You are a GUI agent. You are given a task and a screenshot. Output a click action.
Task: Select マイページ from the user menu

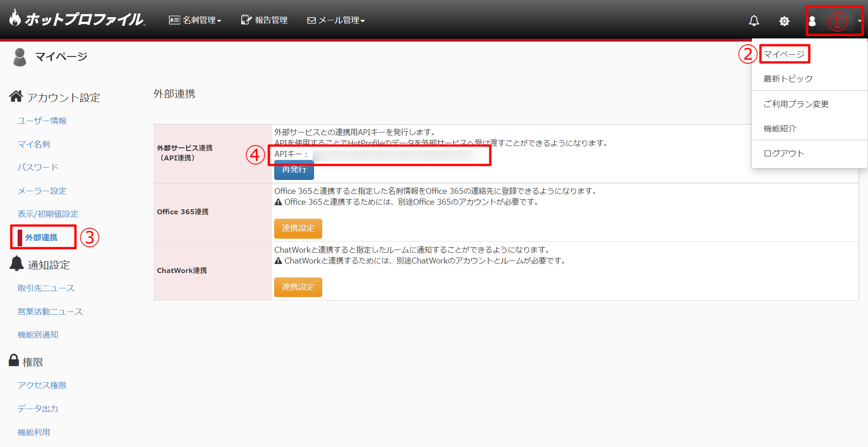click(784, 54)
